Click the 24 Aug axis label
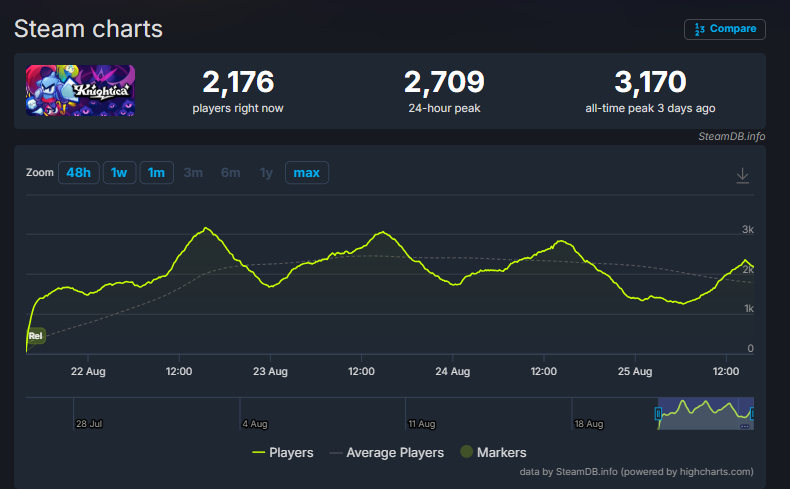 coord(452,372)
